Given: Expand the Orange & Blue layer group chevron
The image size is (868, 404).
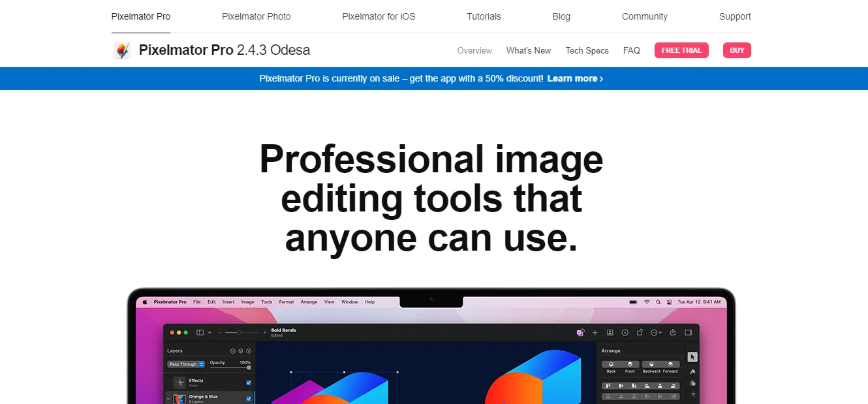Looking at the screenshot, I should [x=168, y=398].
